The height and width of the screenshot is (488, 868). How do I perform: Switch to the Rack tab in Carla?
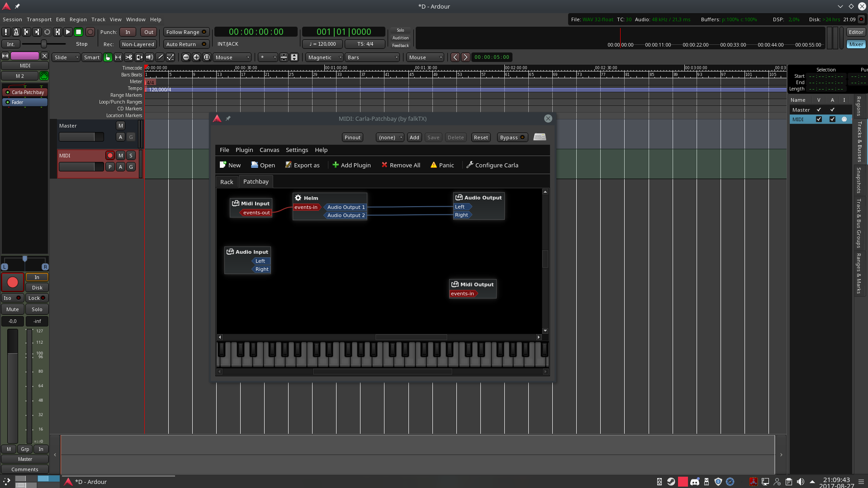coord(226,181)
